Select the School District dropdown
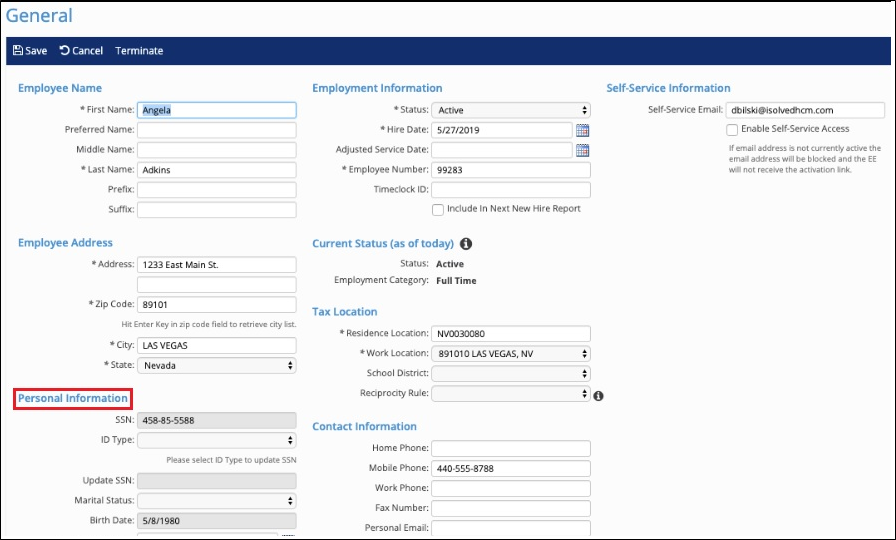The image size is (896, 540). 511,373
